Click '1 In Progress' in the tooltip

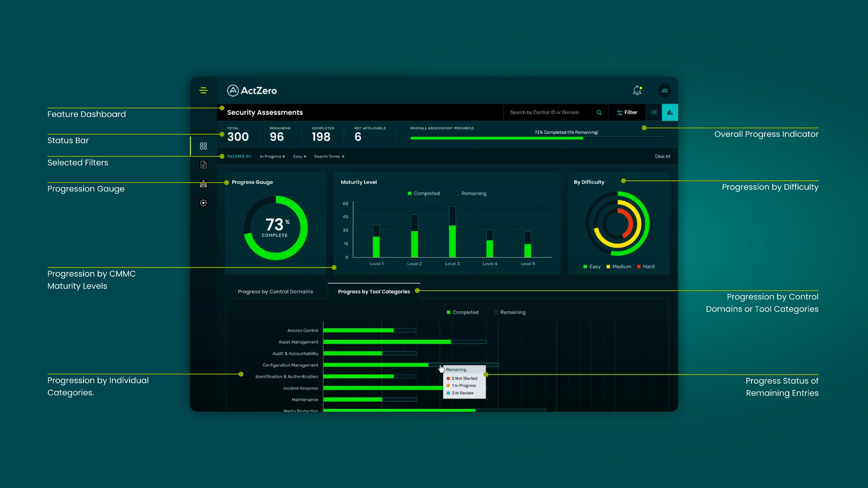tap(461, 385)
